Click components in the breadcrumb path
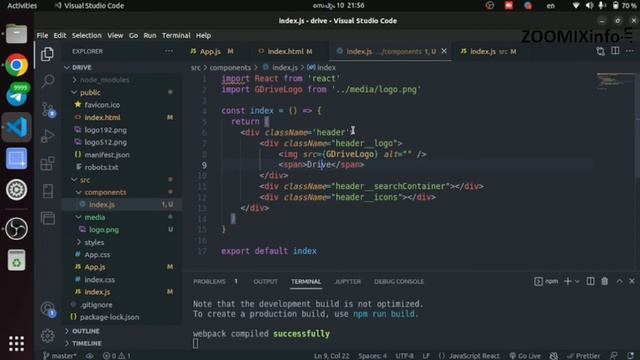This screenshot has height=360, width=640. (x=230, y=67)
